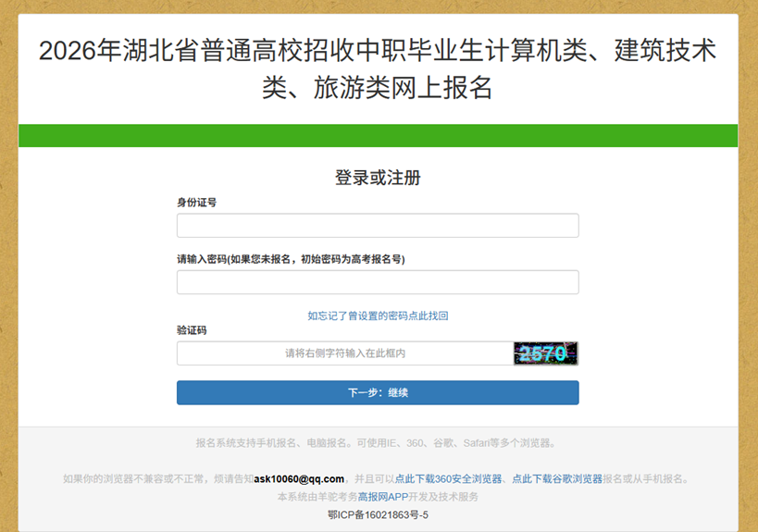Open the 鄂ICP备16021863号-5 record link
This screenshot has height=532, width=758.
click(378, 514)
